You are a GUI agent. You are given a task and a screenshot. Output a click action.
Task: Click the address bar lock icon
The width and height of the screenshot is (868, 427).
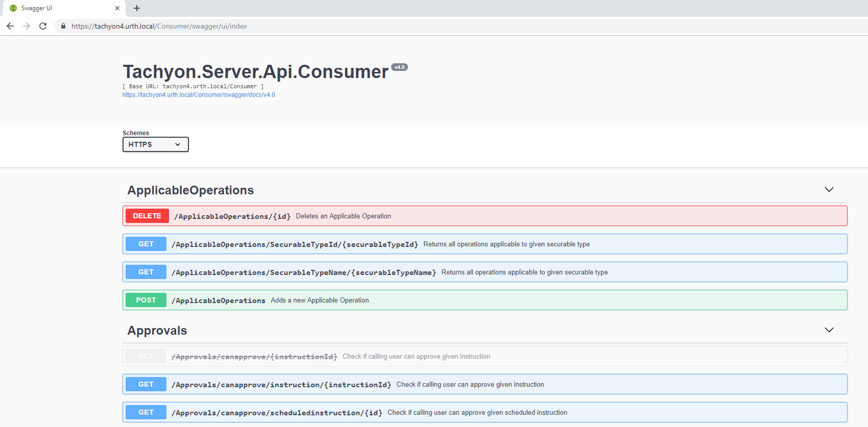point(63,26)
